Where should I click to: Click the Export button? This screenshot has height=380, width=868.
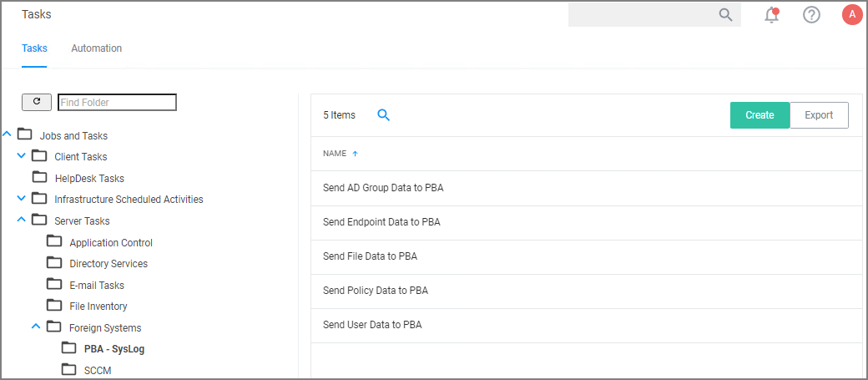tap(819, 115)
